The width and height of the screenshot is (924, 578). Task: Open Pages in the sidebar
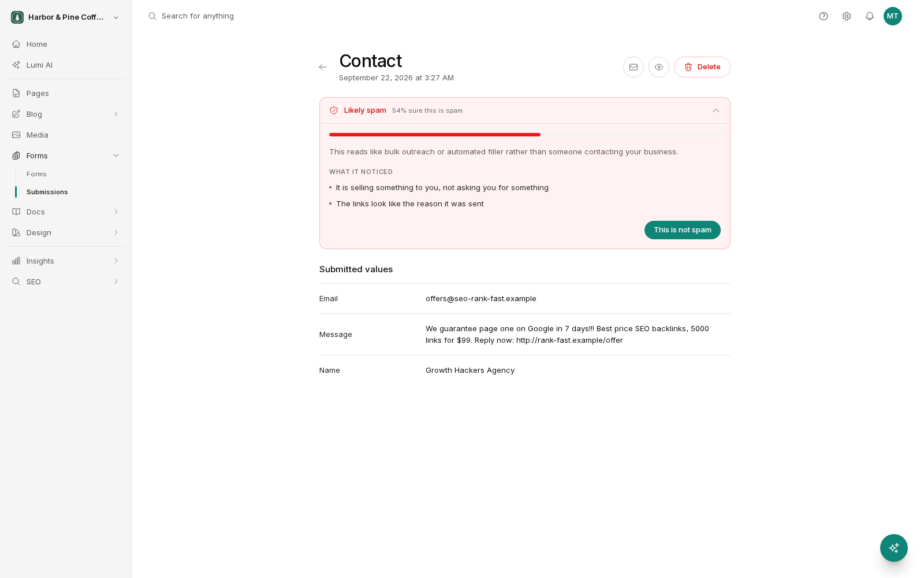65,93
